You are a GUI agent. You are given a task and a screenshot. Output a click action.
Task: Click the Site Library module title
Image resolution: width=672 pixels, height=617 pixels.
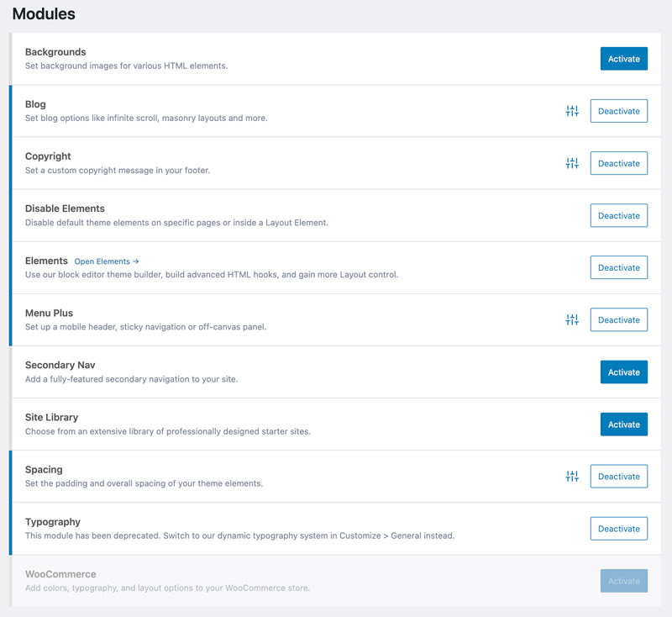point(51,417)
